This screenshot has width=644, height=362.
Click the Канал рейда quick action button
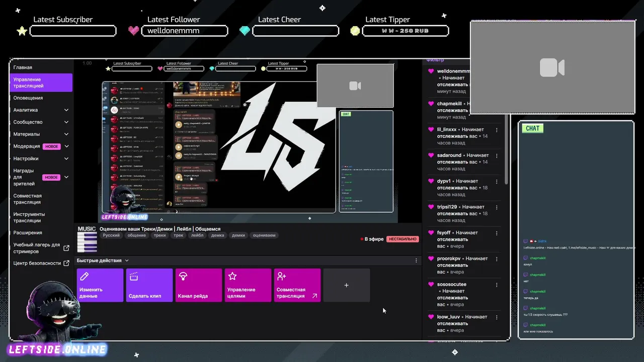pos(199,285)
